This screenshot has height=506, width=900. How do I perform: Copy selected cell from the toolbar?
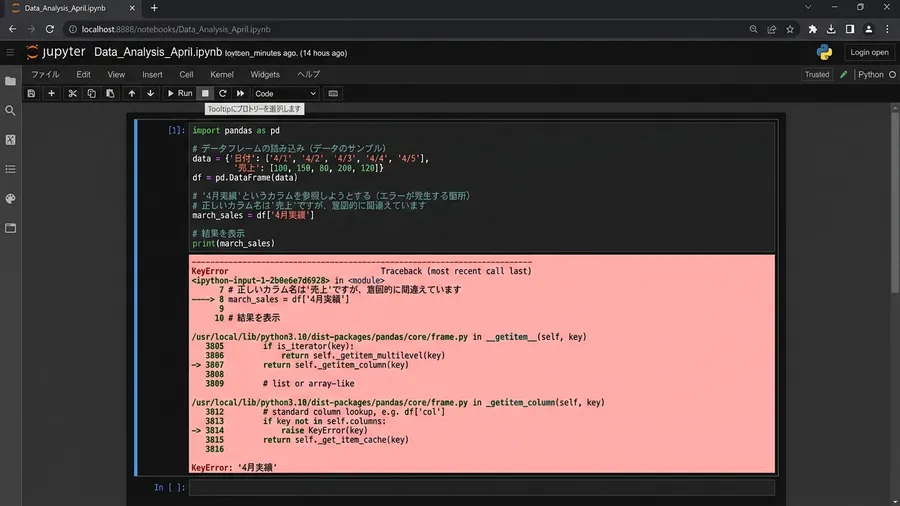click(x=91, y=94)
